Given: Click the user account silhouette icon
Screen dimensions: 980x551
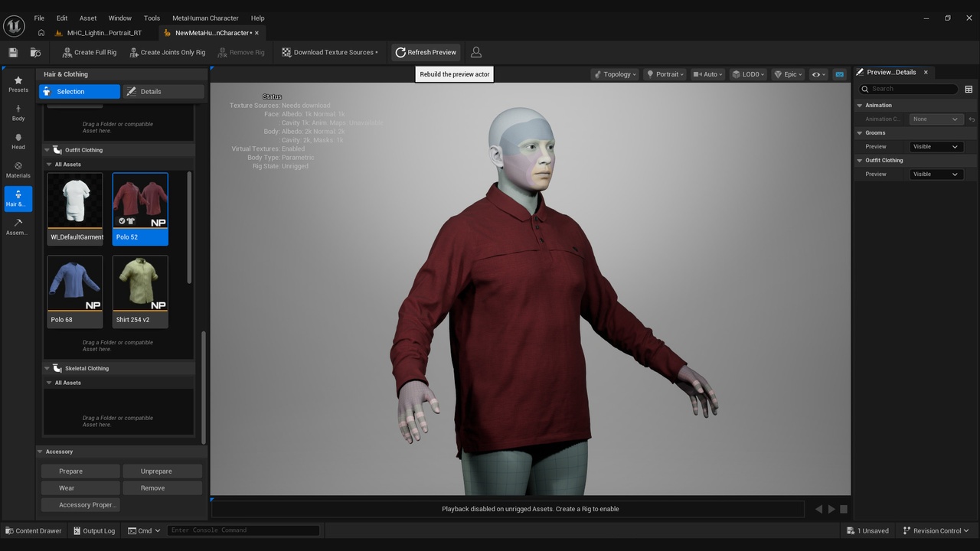Looking at the screenshot, I should [476, 52].
